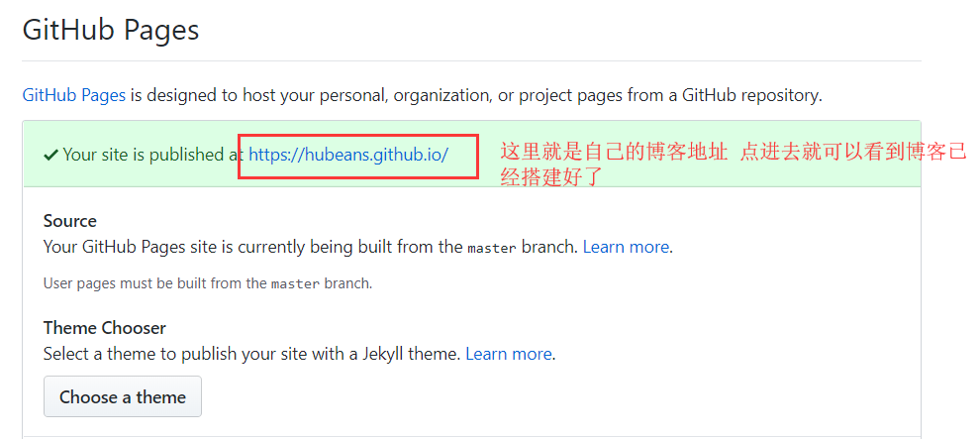Click Learn more link in Source section

coord(626,247)
